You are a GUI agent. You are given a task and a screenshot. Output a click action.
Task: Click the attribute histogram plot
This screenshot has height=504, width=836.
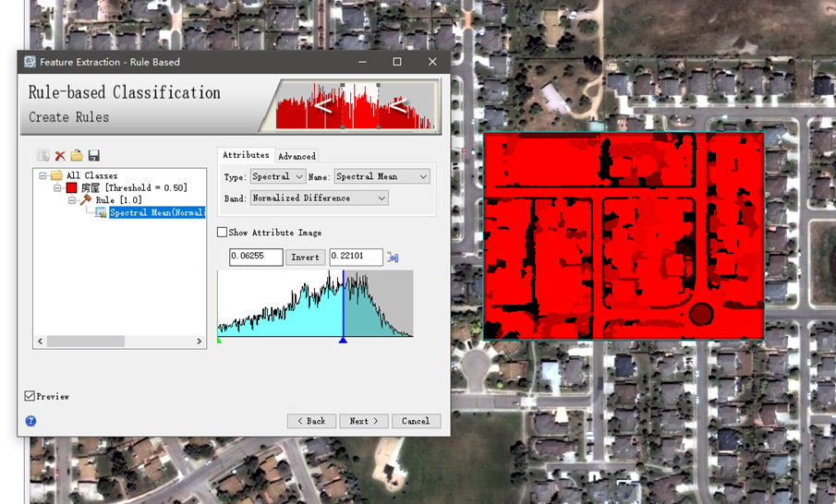(315, 303)
